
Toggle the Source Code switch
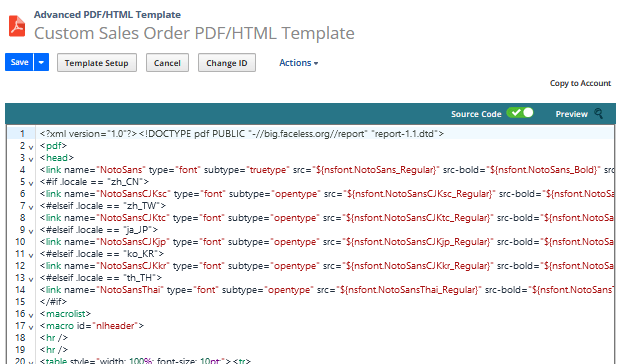(x=520, y=113)
